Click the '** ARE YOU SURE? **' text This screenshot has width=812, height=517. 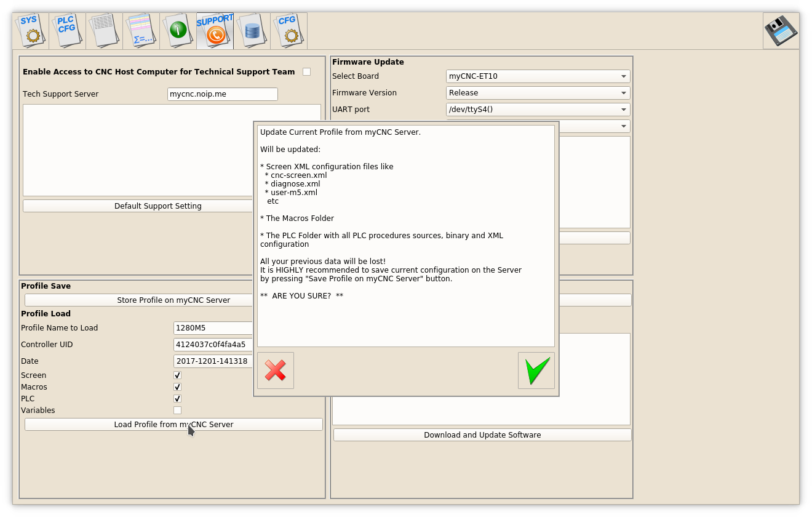tap(301, 296)
